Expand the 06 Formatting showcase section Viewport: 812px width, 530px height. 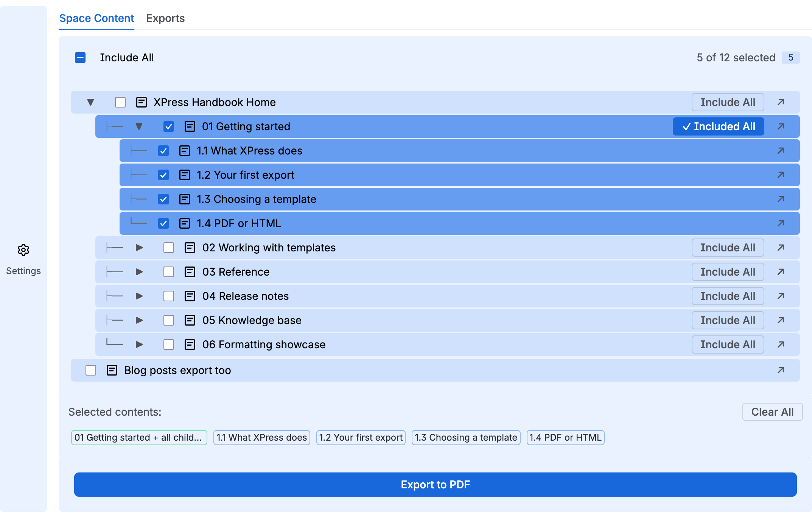(x=139, y=344)
